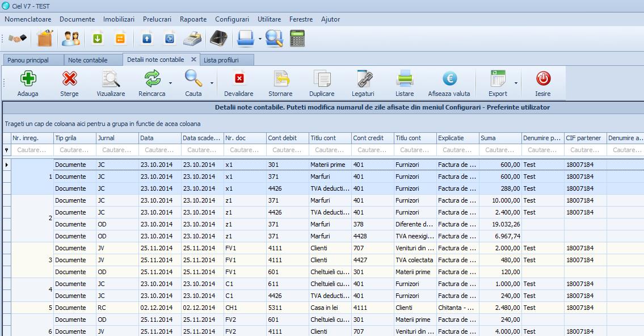The image size is (644, 336).
Task: Click the Sterge red X icon
Action: (69, 78)
